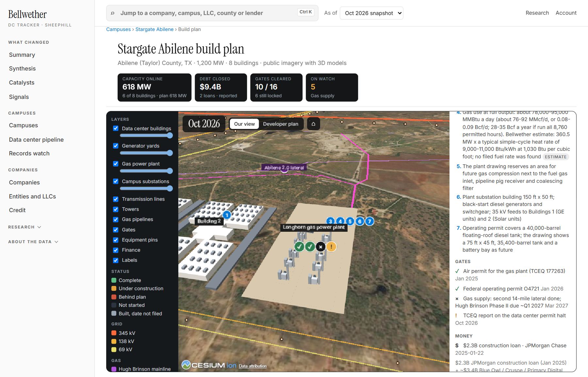The width and height of the screenshot is (588, 377).
Task: Expand the Research sidebar section
Action: (x=24, y=227)
